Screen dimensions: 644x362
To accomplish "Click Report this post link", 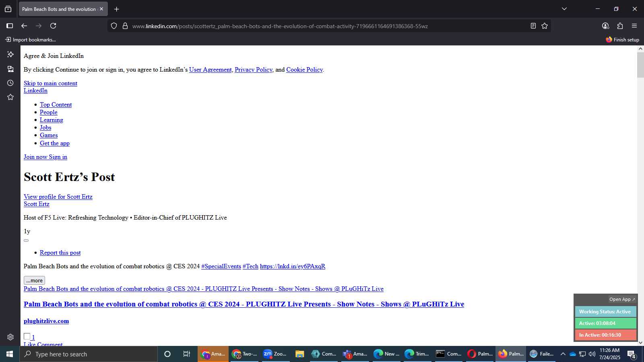I will 60,253.
